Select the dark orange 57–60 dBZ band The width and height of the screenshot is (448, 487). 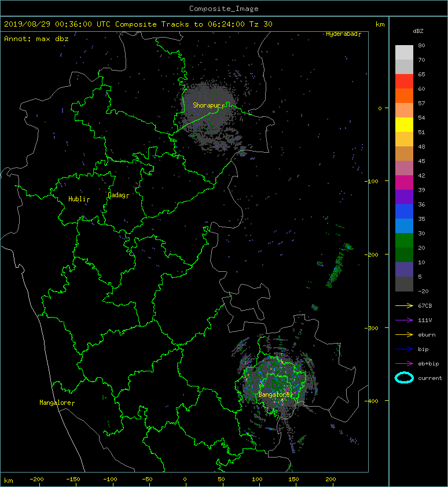click(404, 95)
